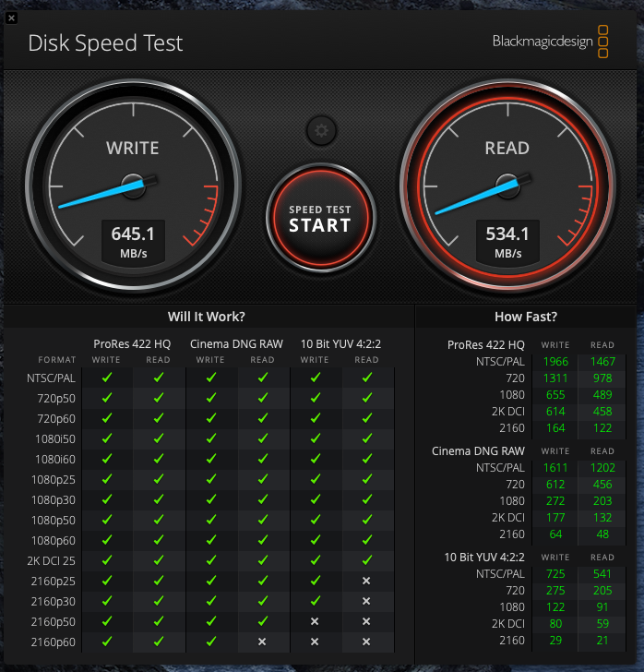Click the 1080p50 format row label
Image resolution: width=644 pixels, height=672 pixels.
point(54,521)
